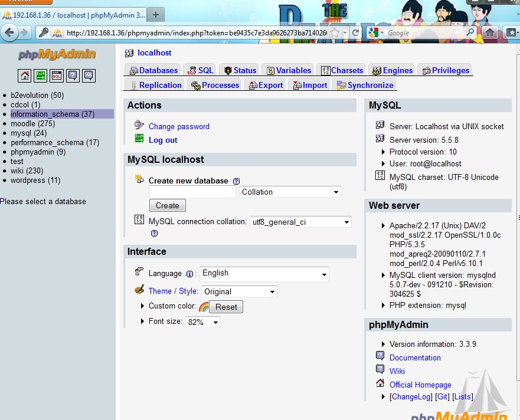The height and width of the screenshot is (420, 520).
Task: Open the MySQL connection collation dropdown
Action: [x=300, y=222]
